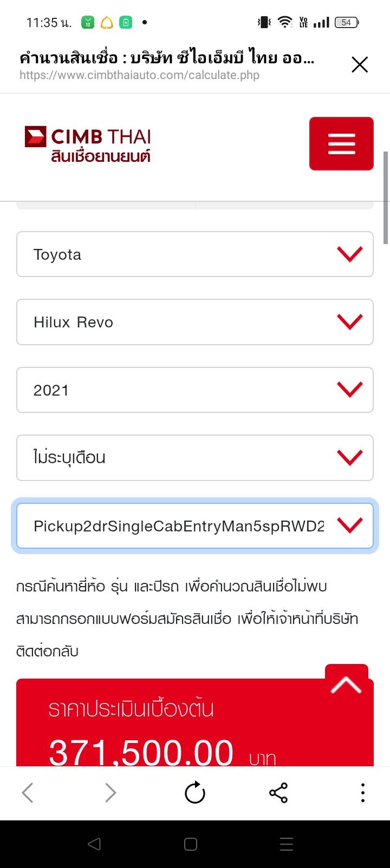Screen dimensions: 390x868
Task: Open the red hamburger menu
Action: click(x=341, y=144)
